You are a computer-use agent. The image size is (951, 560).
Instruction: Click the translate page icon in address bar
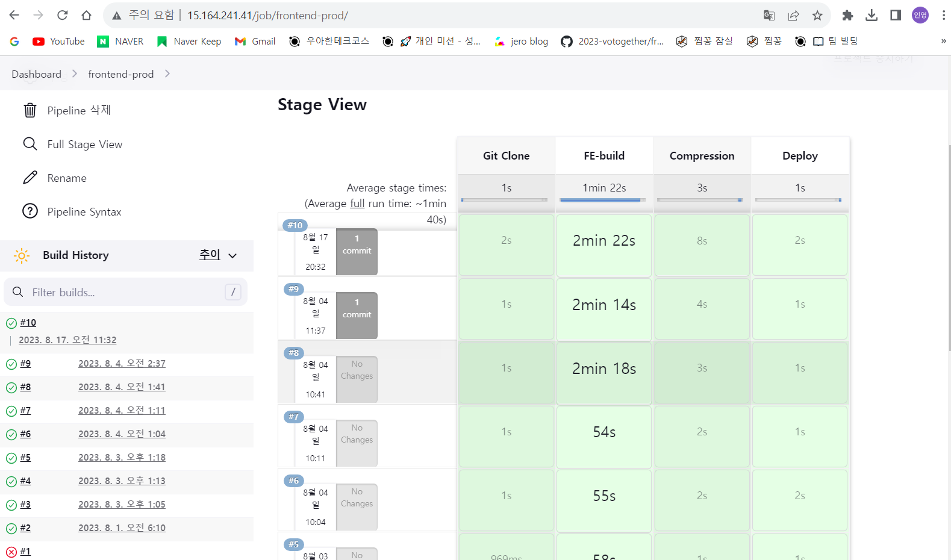pos(769,16)
